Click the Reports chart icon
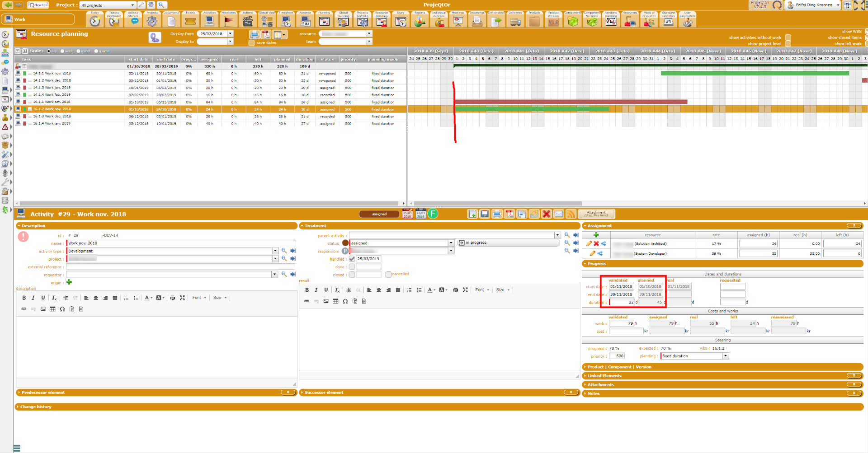The image size is (868, 453). pyautogui.click(x=420, y=20)
